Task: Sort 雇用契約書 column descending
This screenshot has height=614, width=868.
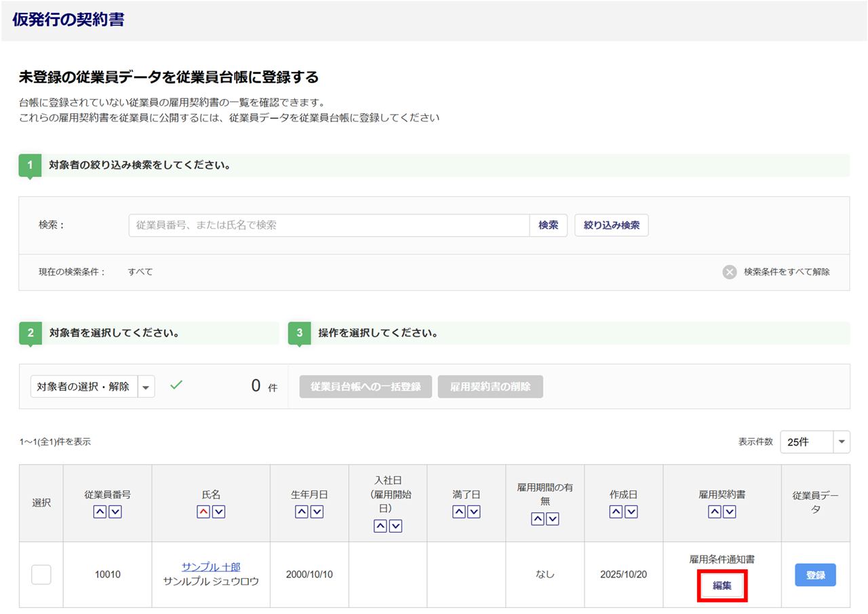Action: tap(730, 512)
